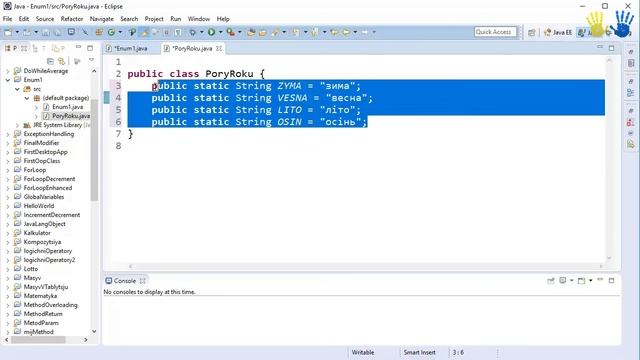Maximize the editor area
The height and width of the screenshot is (360, 640).
pos(611,48)
